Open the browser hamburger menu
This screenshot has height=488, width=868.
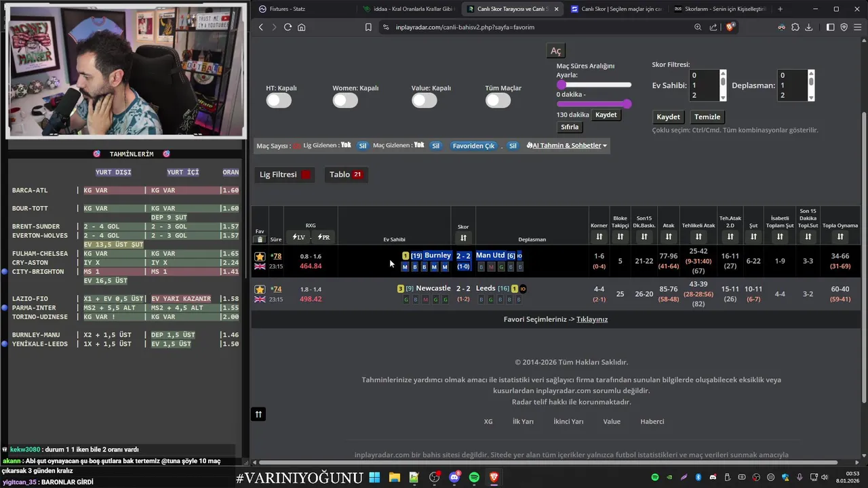point(857,27)
